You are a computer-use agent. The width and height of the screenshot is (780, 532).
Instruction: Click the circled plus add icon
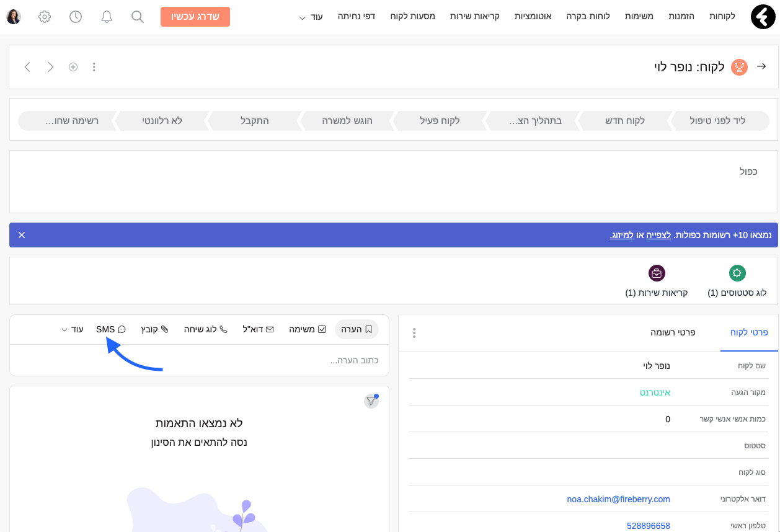click(73, 67)
